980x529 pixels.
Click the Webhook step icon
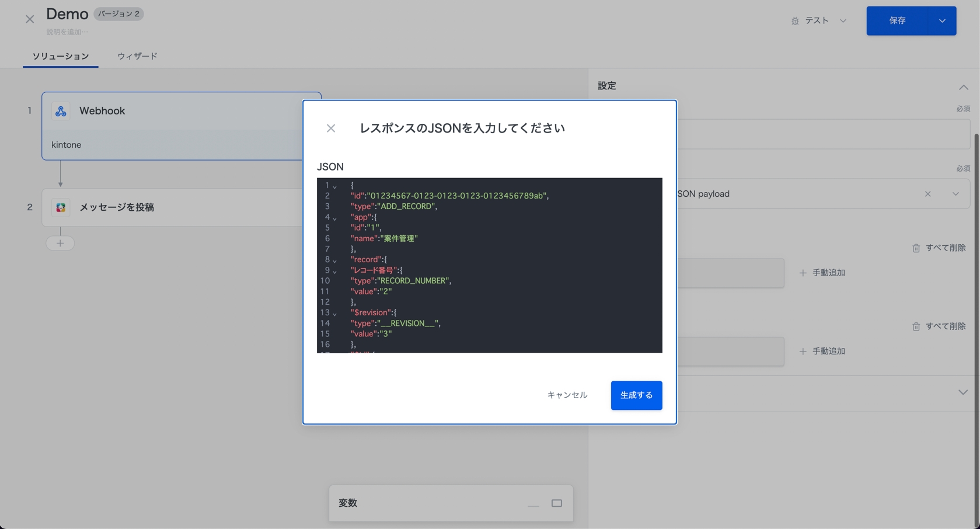pos(61,111)
